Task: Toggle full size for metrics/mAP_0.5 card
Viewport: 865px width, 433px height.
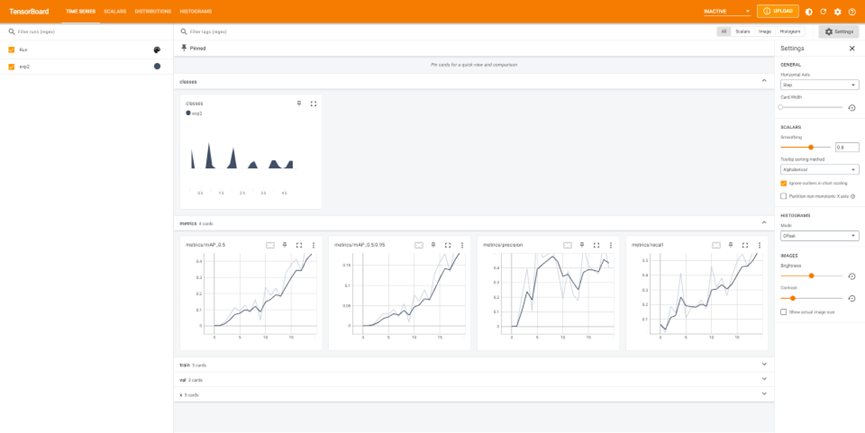Action: click(x=299, y=245)
